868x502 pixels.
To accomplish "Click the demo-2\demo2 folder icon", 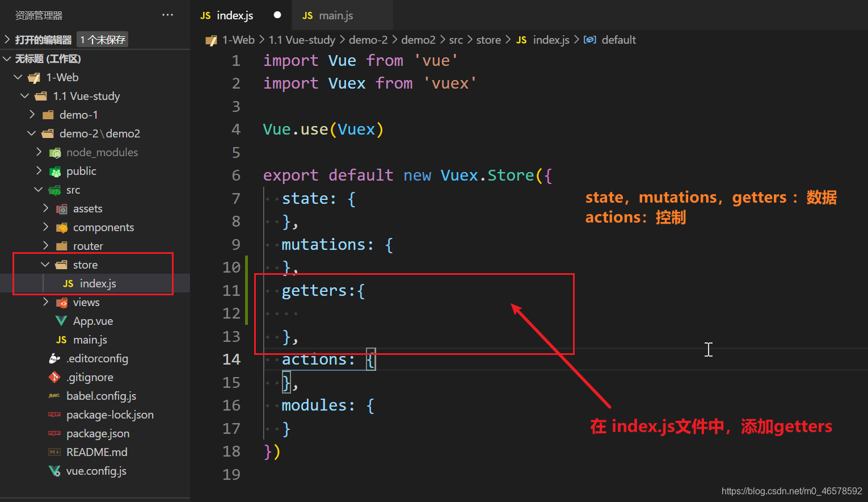I will [48, 134].
